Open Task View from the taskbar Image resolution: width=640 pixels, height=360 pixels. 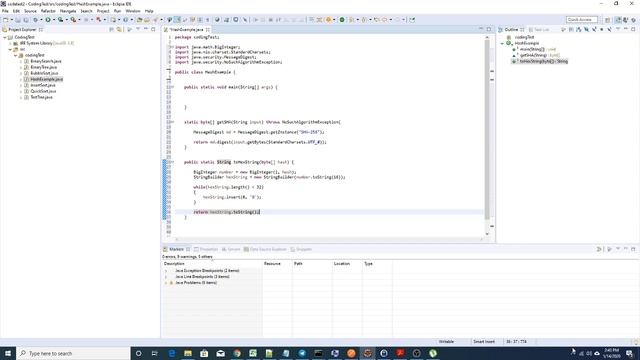point(155,353)
